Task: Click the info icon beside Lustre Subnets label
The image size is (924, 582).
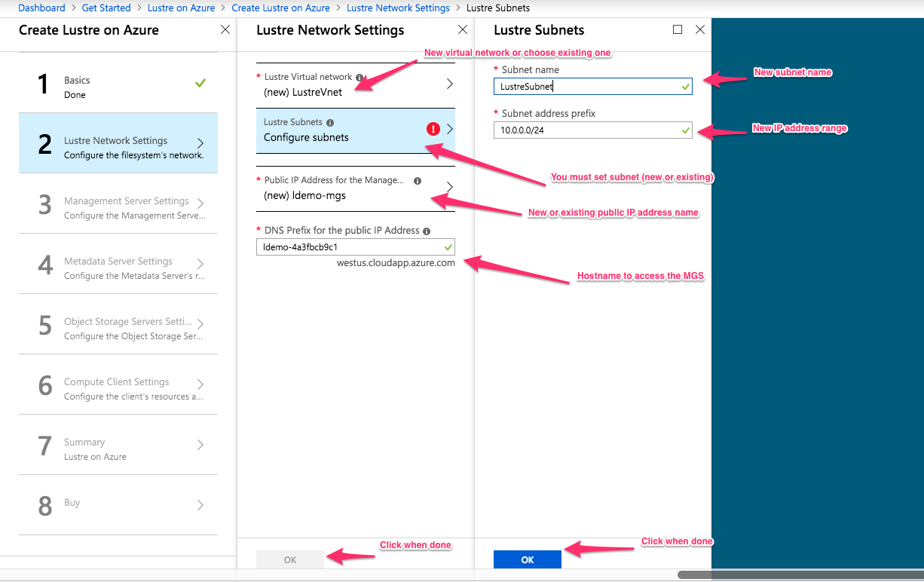Action: tap(330, 122)
